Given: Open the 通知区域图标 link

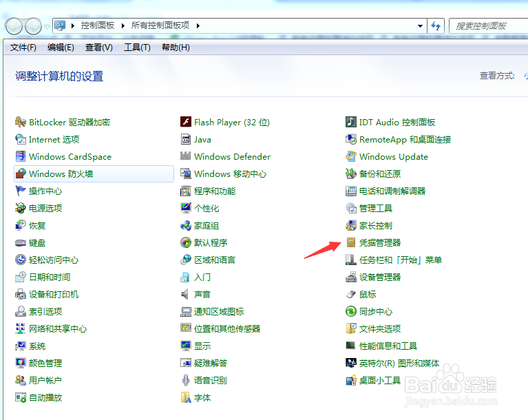Looking at the screenshot, I should click(219, 311).
